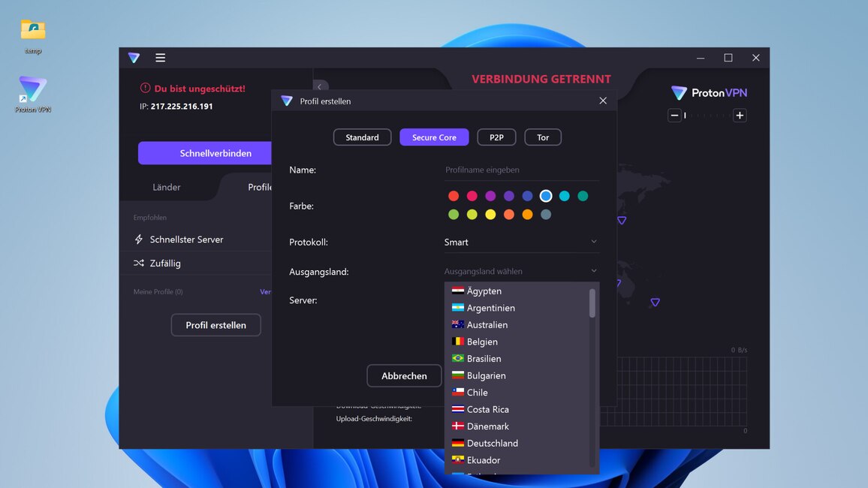The image size is (868, 488).
Task: Click the map zoom out minus icon
Action: point(673,115)
